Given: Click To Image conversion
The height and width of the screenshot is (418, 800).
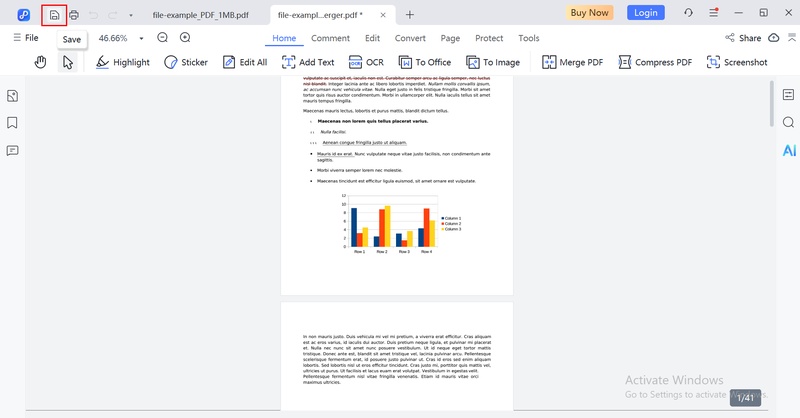Looking at the screenshot, I should pos(493,62).
